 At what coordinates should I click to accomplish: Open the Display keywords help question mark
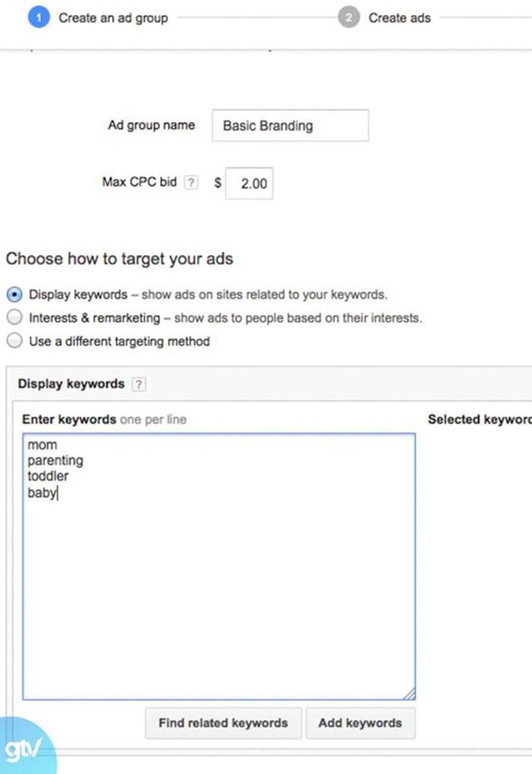coord(138,384)
